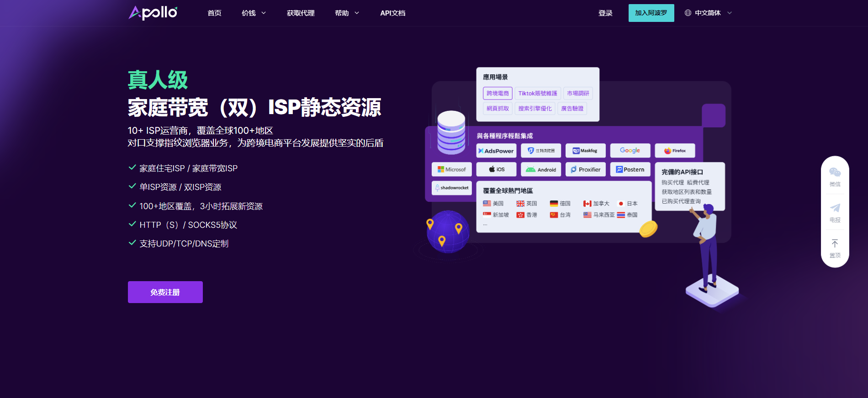Image resolution: width=868 pixels, height=398 pixels.
Task: Click the Singapore flag beside 新加坡
Action: pos(487,215)
